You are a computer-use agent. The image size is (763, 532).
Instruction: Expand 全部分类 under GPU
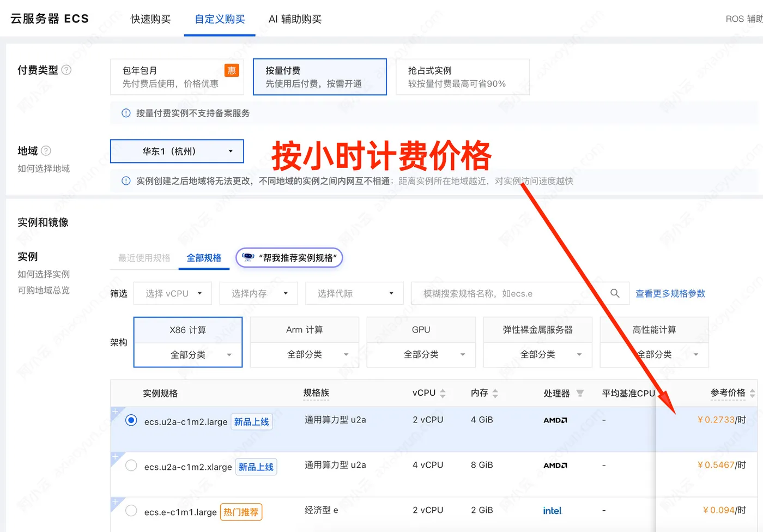[421, 355]
